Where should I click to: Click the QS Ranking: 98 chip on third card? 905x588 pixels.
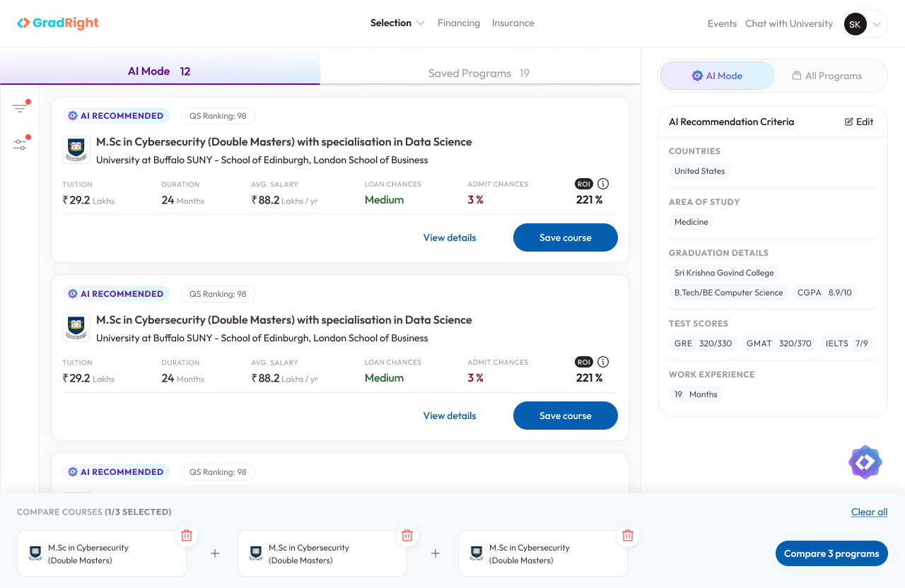pos(218,472)
